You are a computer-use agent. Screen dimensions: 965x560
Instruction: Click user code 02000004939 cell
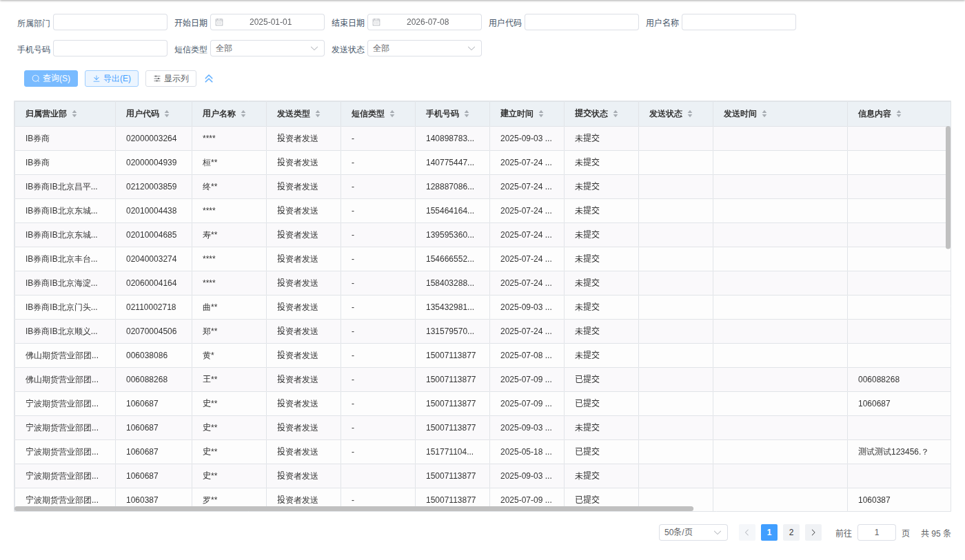tap(154, 163)
